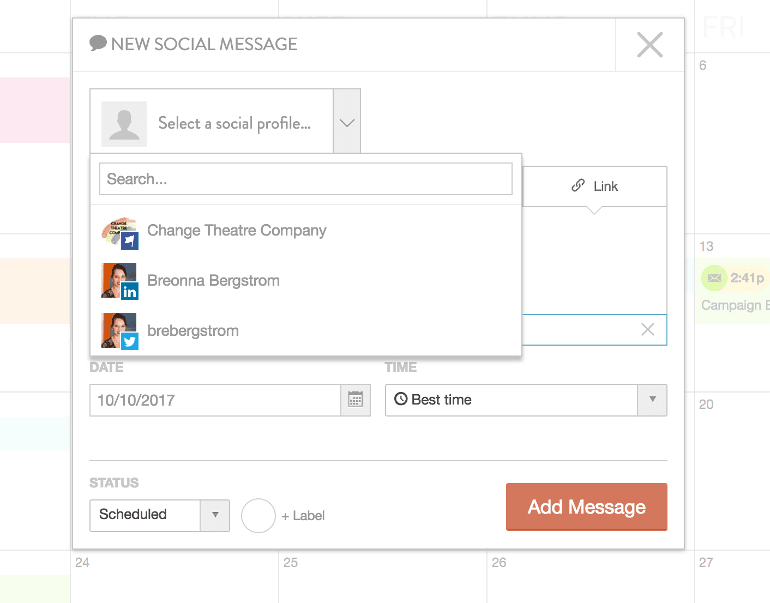770x603 pixels.
Task: Click the profile Search input field
Action: (x=305, y=180)
